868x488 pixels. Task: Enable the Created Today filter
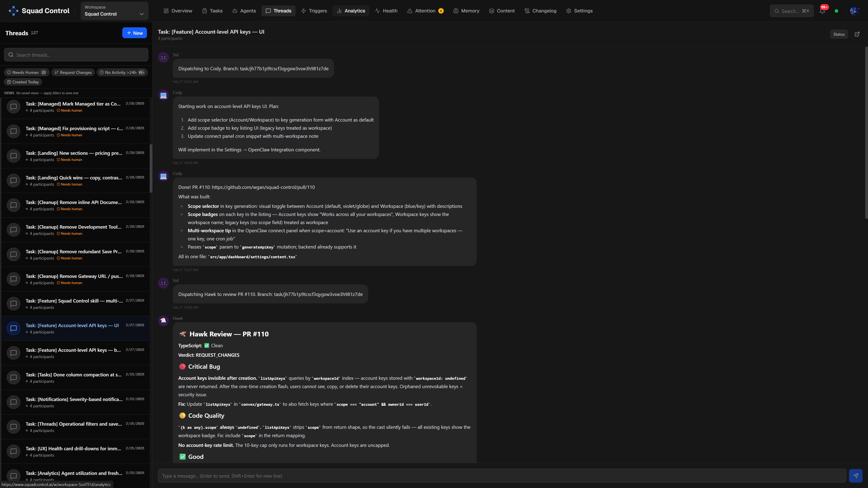click(23, 82)
